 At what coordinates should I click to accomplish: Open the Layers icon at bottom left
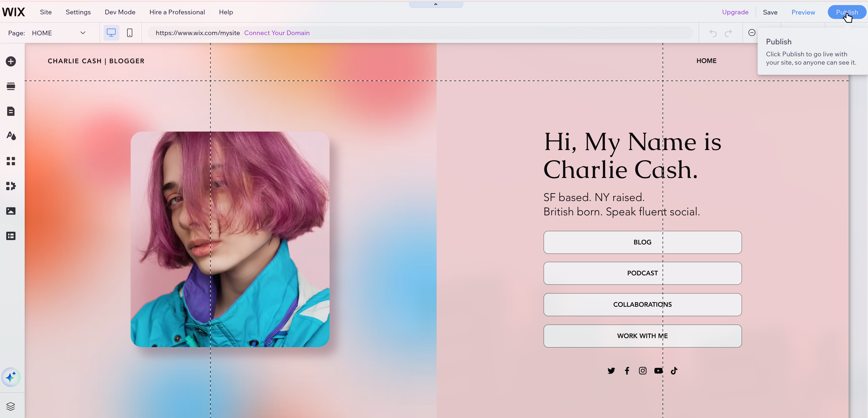click(11, 406)
